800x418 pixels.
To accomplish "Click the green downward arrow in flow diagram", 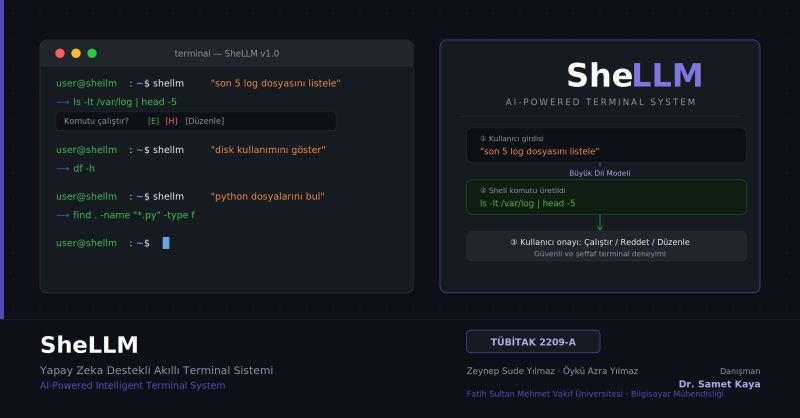I will [600, 223].
